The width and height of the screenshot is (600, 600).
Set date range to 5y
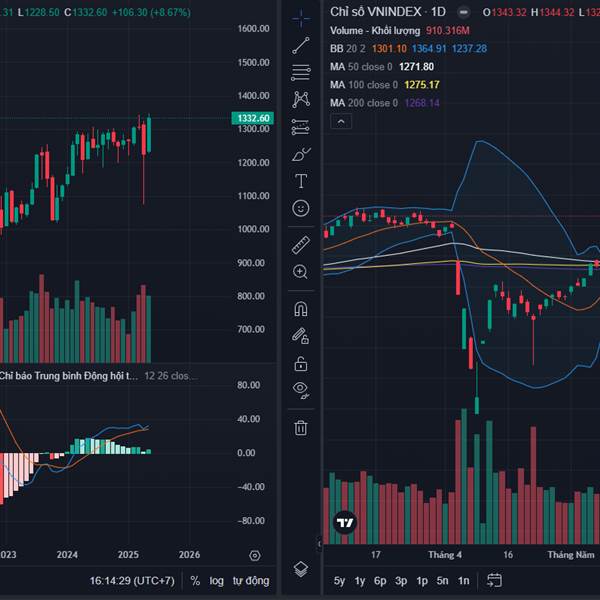tap(339, 581)
